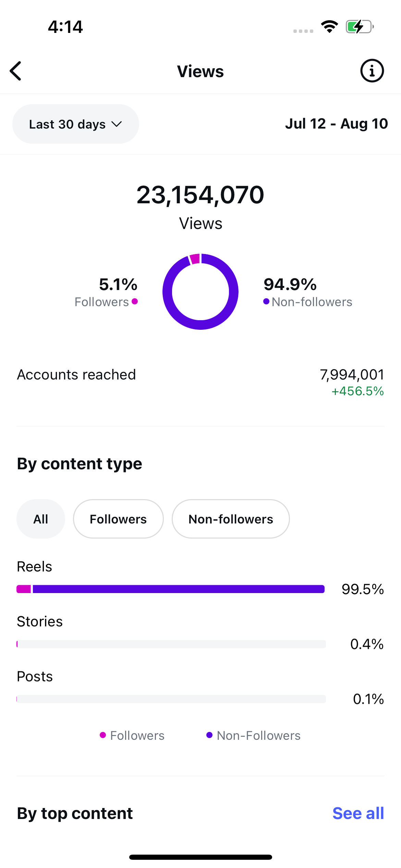Select the Non-followers filter chip
The height and width of the screenshot is (868, 401).
[x=231, y=519]
